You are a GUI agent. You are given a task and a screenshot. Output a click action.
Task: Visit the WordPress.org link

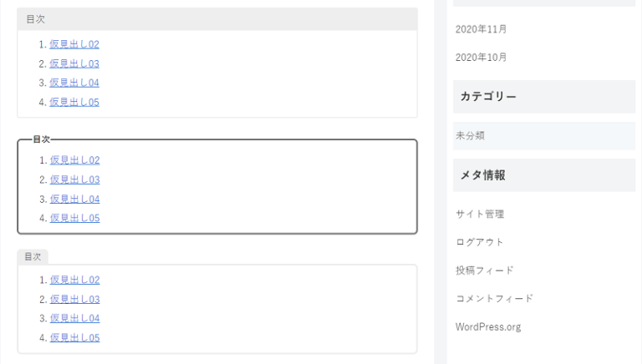click(488, 326)
